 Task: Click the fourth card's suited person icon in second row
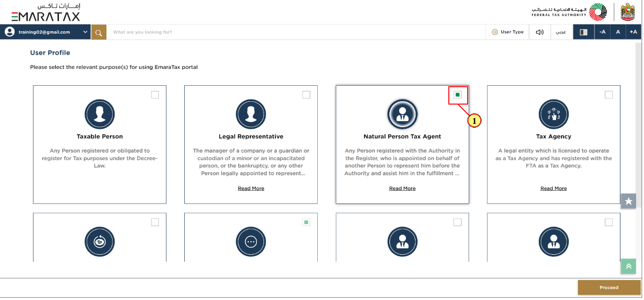553,242
